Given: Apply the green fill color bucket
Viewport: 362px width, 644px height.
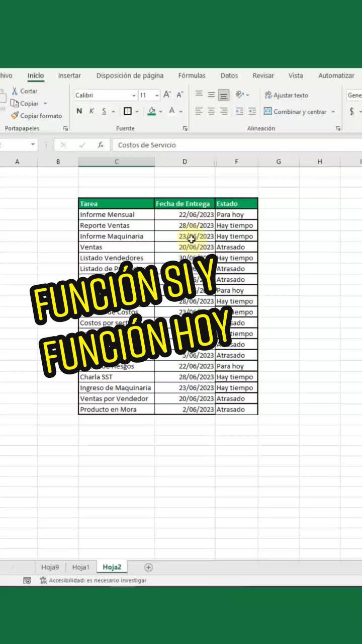Looking at the screenshot, I should point(152,111).
